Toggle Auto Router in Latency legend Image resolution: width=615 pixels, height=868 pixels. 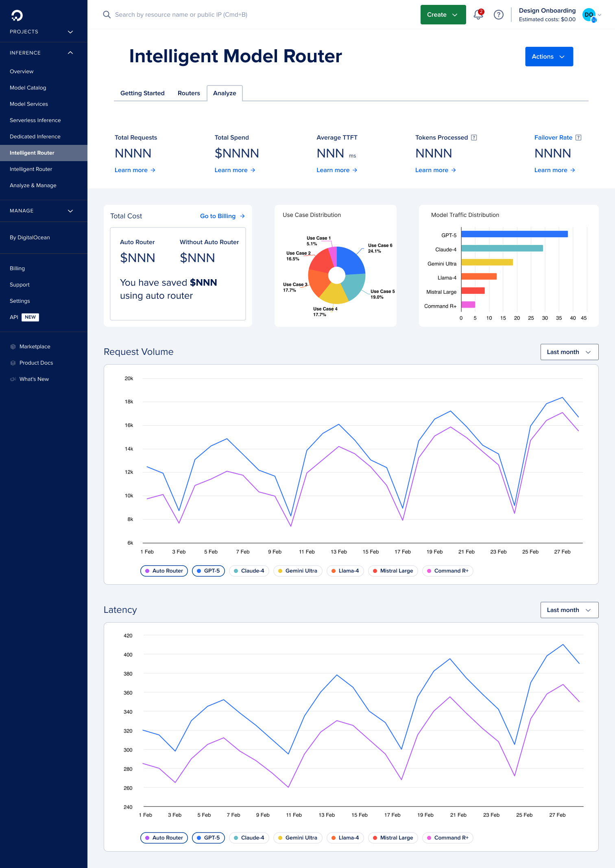coord(164,838)
